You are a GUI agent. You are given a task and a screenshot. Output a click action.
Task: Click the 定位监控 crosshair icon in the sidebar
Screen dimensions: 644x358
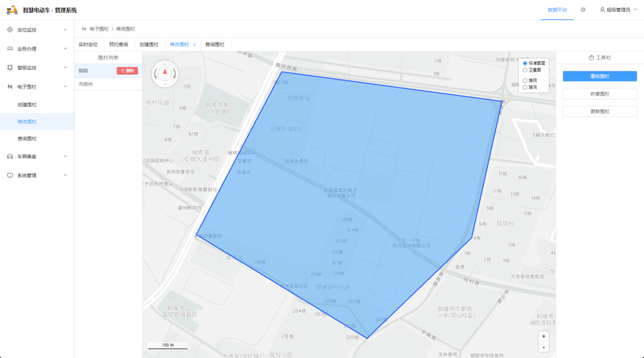click(10, 30)
